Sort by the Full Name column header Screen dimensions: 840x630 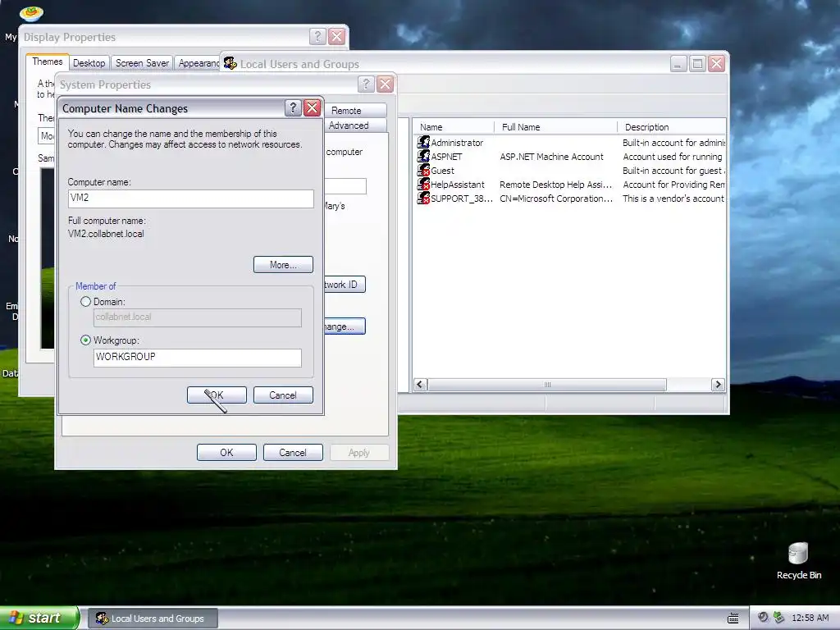point(556,127)
